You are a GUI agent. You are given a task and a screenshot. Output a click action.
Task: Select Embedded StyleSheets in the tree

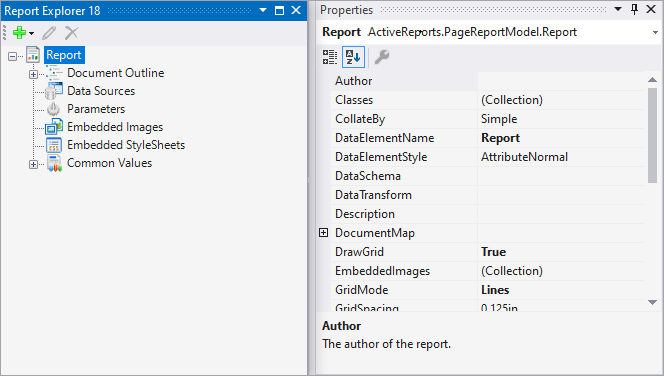coord(126,145)
